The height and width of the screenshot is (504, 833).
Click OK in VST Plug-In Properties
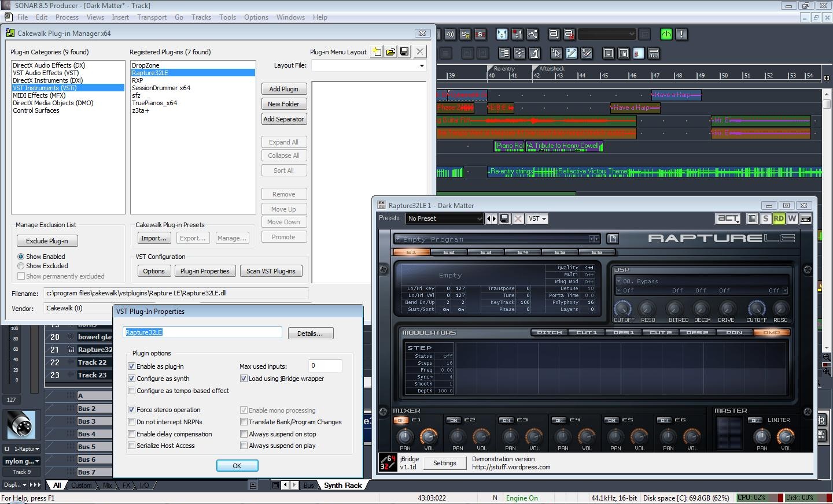coord(237,465)
